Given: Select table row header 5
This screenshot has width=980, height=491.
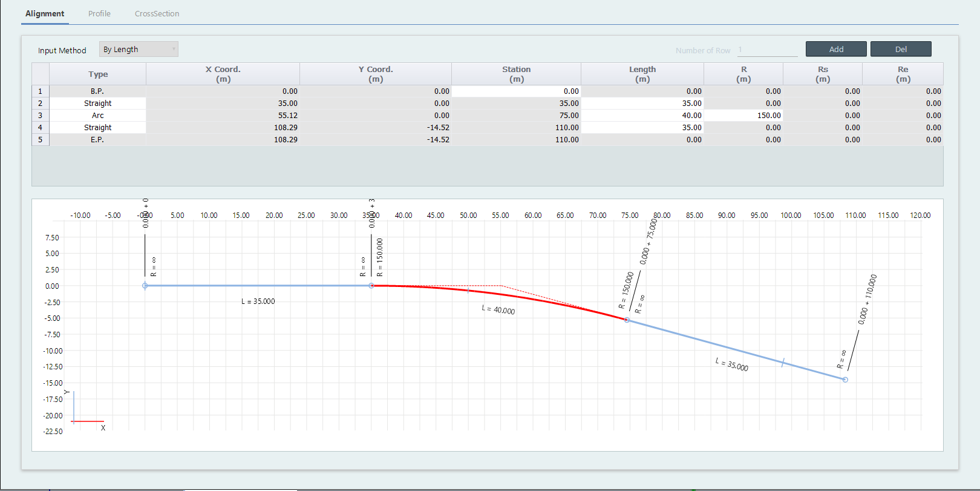Looking at the screenshot, I should click(x=41, y=140).
